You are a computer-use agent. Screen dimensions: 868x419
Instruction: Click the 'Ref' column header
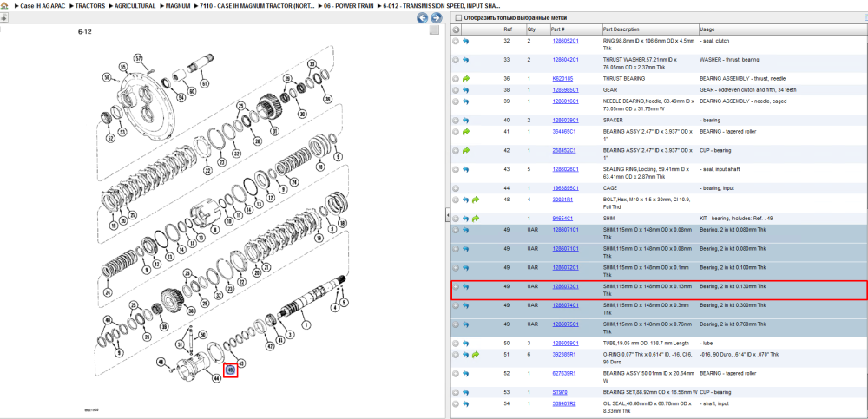508,29
